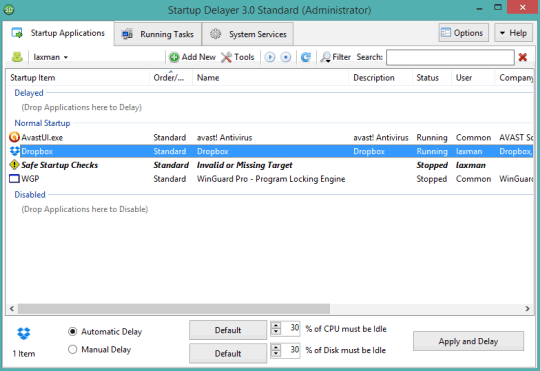Switch to Startup Applications tab
The height and width of the screenshot is (371, 540).
click(58, 33)
